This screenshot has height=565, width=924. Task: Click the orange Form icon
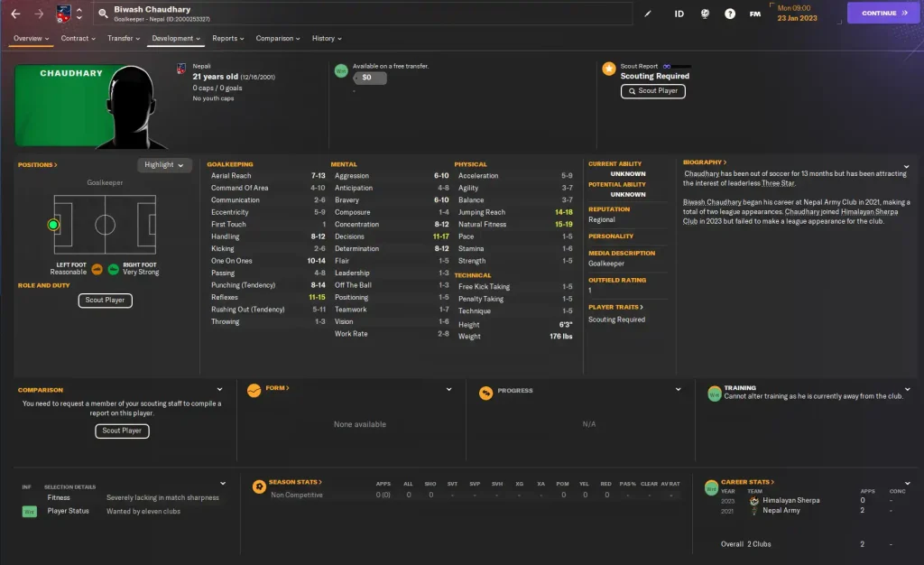pos(254,391)
